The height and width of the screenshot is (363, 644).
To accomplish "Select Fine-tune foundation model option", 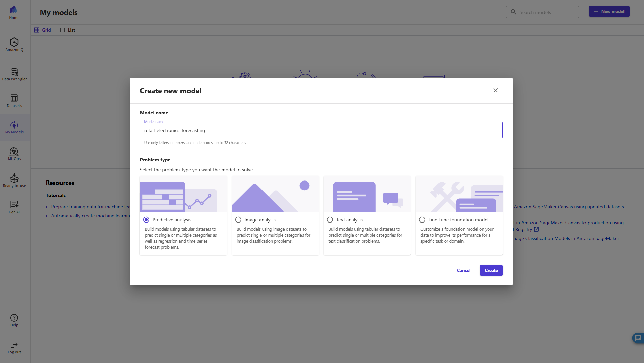I will coord(422,220).
